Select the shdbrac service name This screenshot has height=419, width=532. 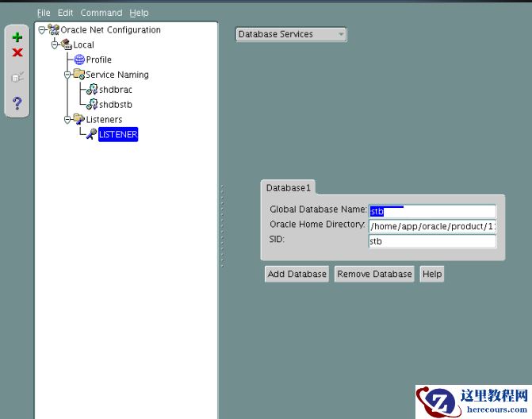pos(116,90)
